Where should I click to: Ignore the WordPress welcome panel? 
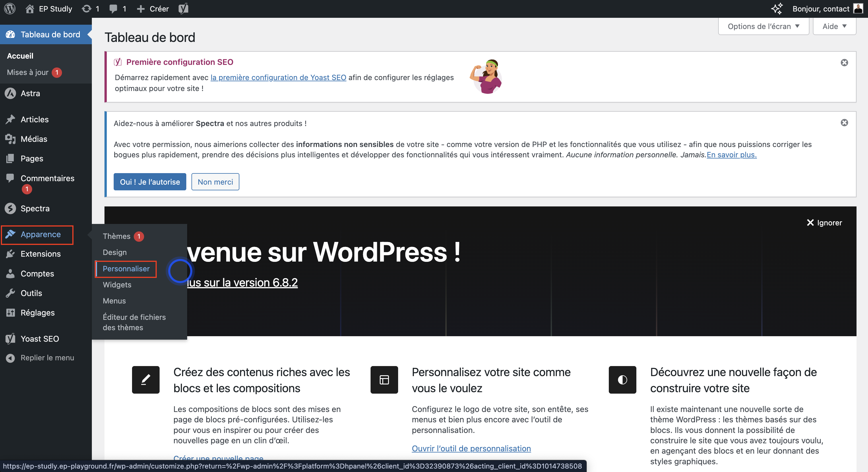[824, 223]
